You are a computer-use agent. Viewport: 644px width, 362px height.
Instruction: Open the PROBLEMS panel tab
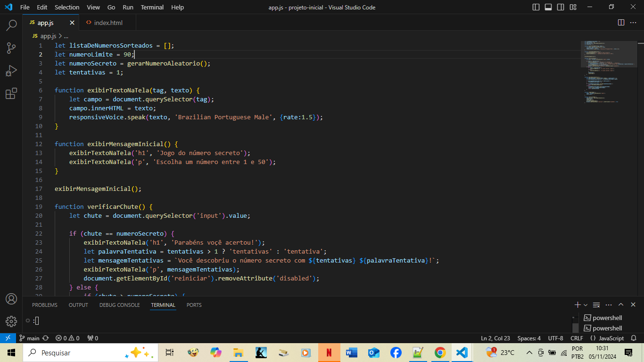tap(45, 305)
